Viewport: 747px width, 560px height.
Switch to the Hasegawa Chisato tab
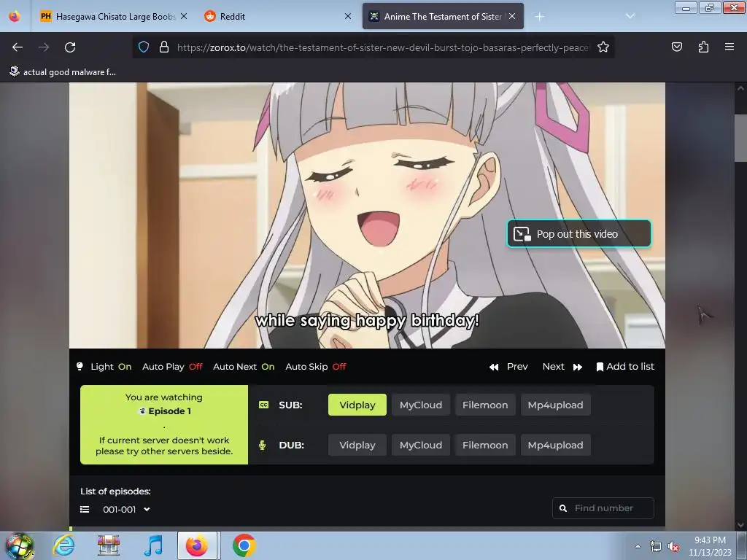tap(113, 16)
